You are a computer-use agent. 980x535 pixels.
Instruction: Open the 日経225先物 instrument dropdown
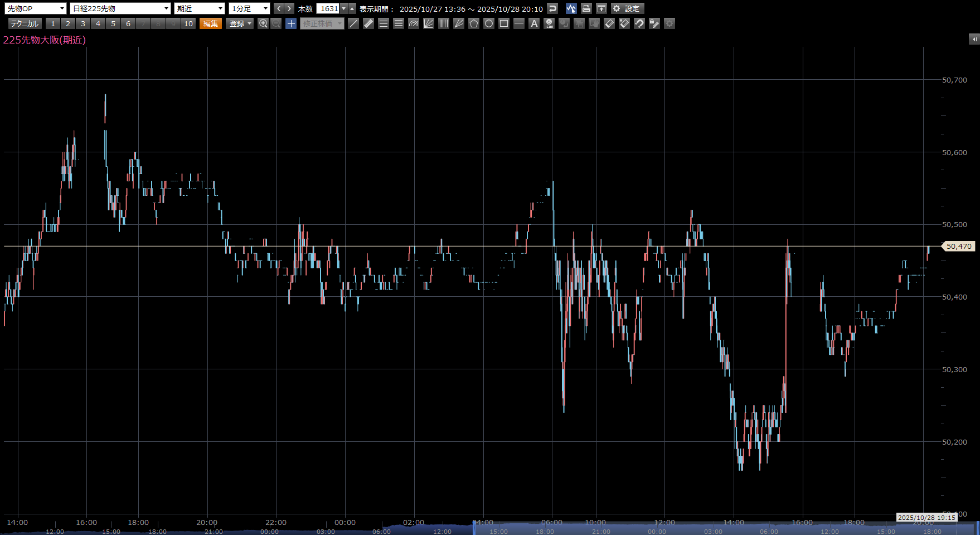coord(120,8)
